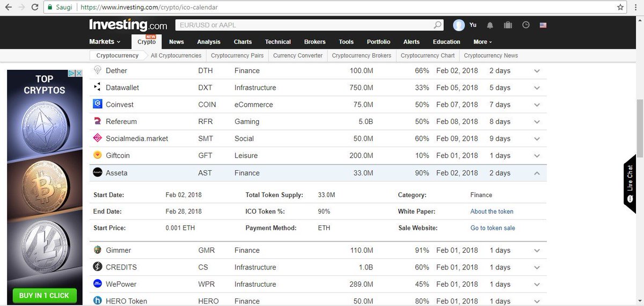Open the Investing.com home logo
The width and height of the screenshot is (644, 306).
pos(128,25)
